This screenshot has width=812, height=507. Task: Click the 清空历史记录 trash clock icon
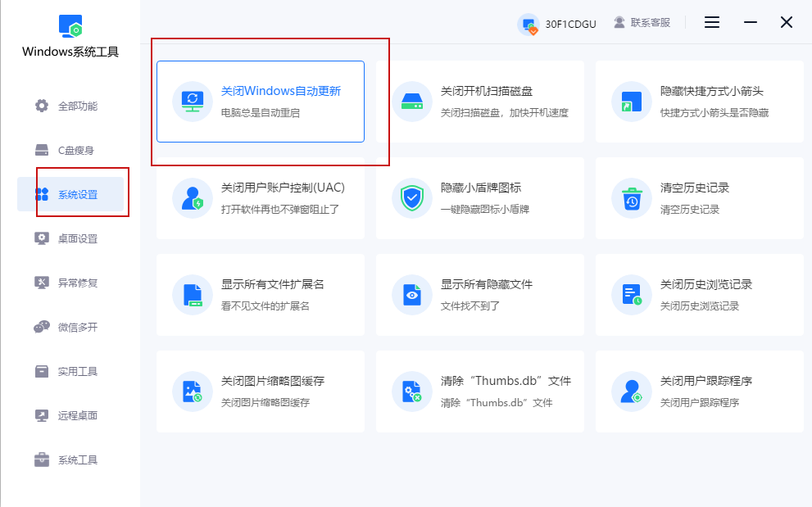(631, 198)
